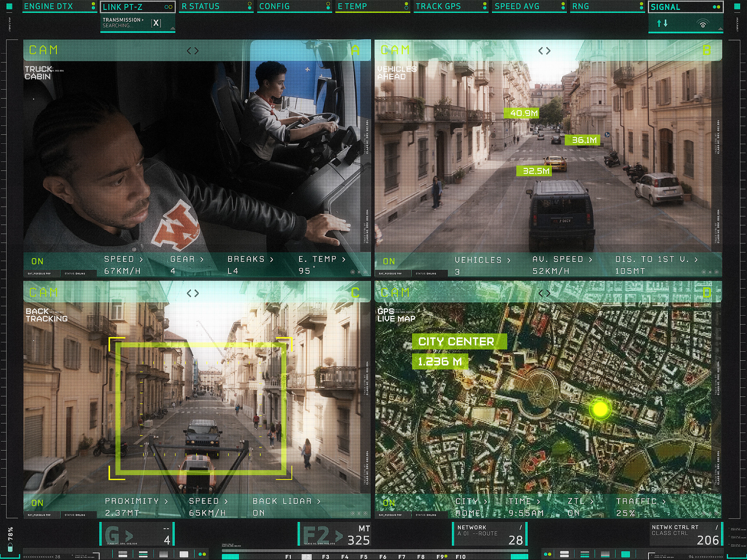Viewport: 747px width, 560px height.
Task: Toggle the GPS Live Map ON indicator
Action: click(389, 503)
